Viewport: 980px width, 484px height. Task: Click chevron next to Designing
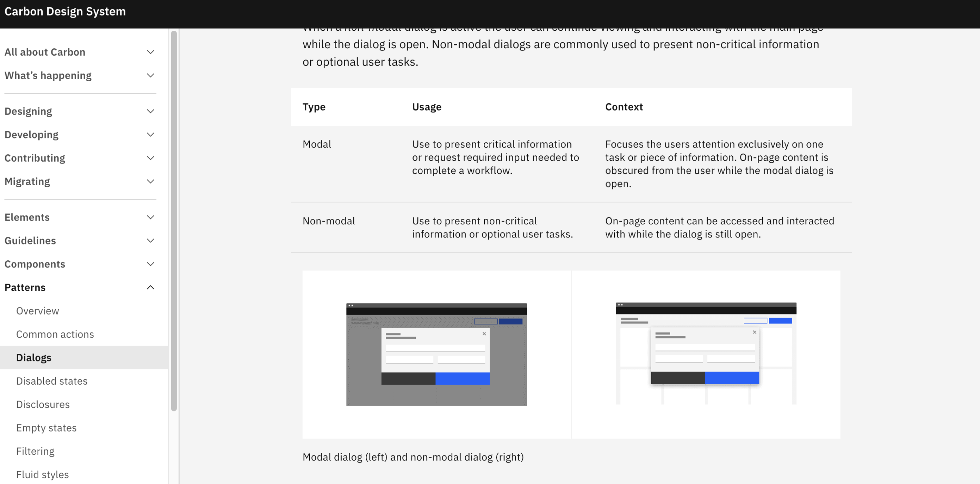point(150,111)
